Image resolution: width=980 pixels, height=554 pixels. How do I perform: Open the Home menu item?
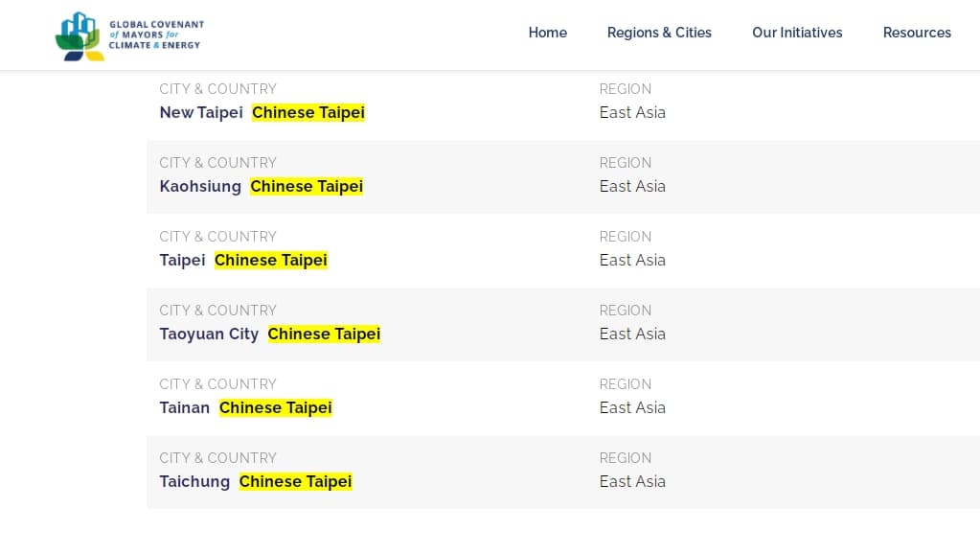click(548, 33)
